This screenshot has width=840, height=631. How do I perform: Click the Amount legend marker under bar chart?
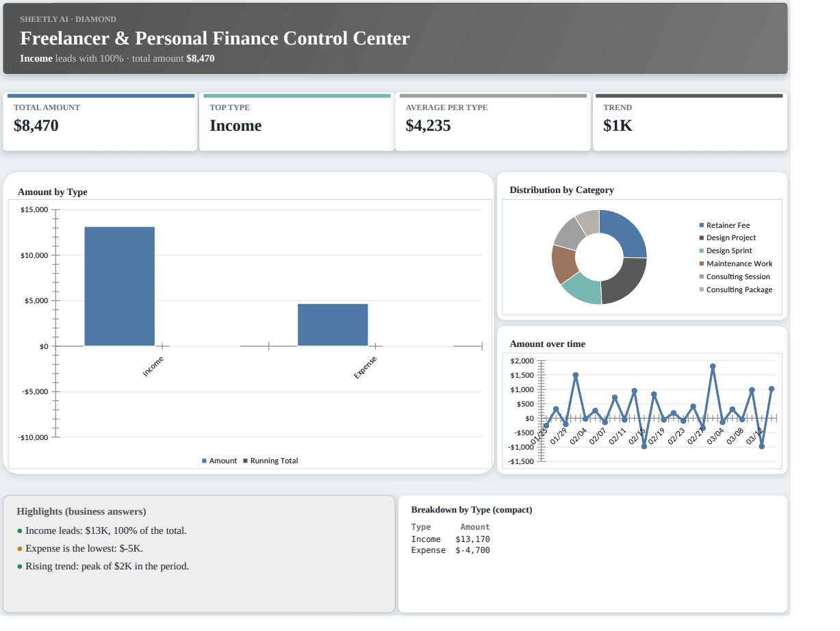point(204,461)
